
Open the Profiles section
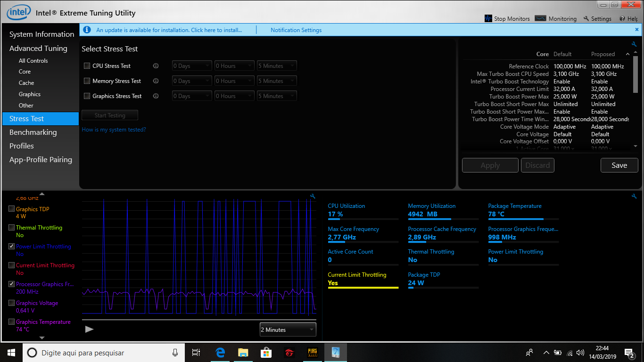[22, 146]
